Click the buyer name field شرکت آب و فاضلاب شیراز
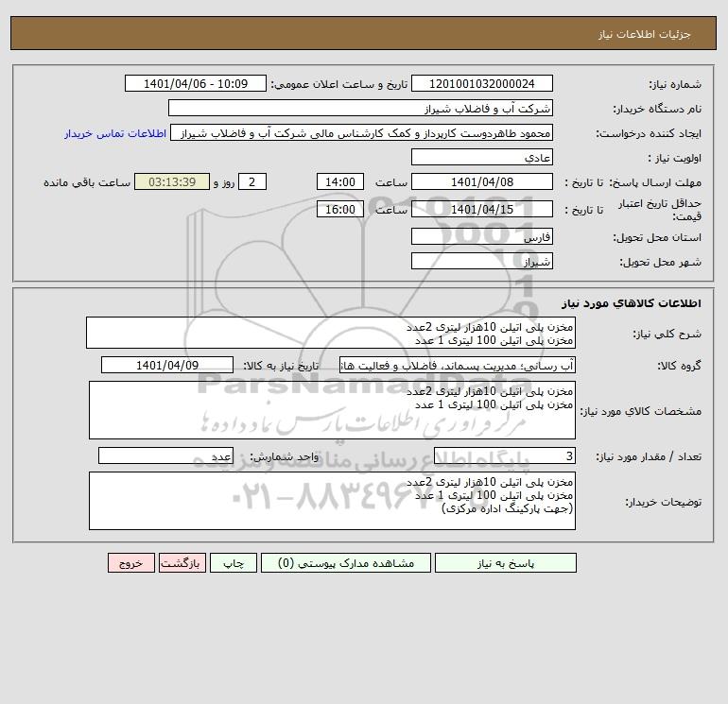Image resolution: width=728 pixels, height=704 pixels. [360, 108]
